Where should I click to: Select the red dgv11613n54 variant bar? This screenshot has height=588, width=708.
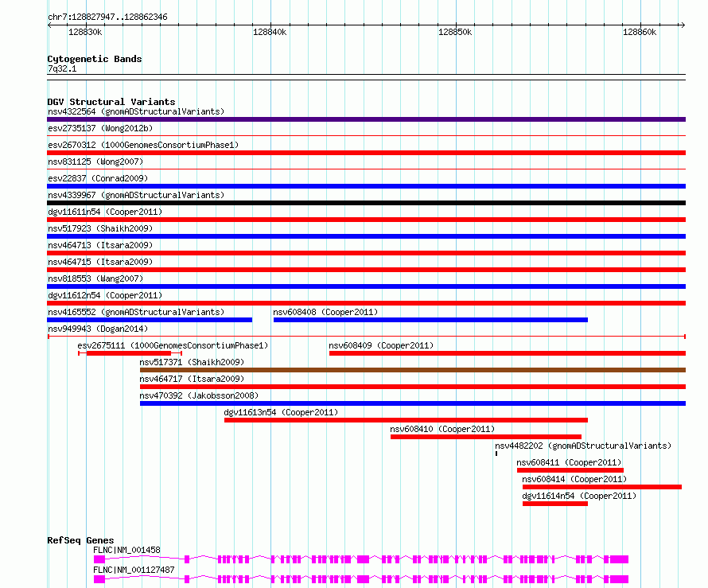tap(406, 420)
